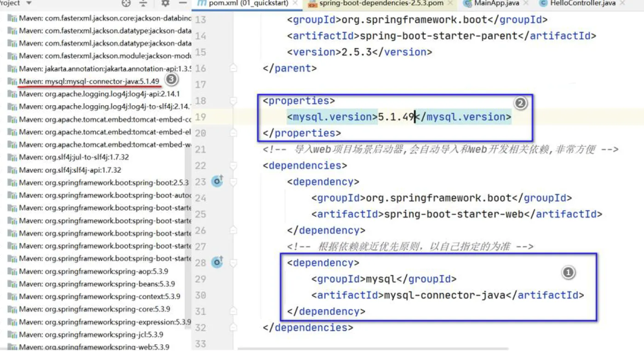This screenshot has height=351, width=644.
Task: Click library icon beside spring-beans:5.3.9 entry
Action: click(12, 284)
